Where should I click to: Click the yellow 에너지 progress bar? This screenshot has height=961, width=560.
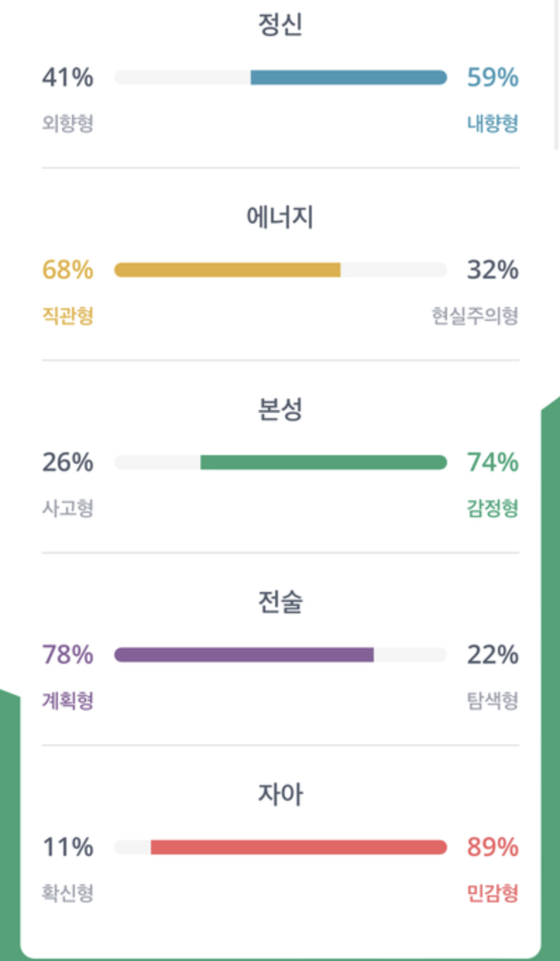coord(227,270)
